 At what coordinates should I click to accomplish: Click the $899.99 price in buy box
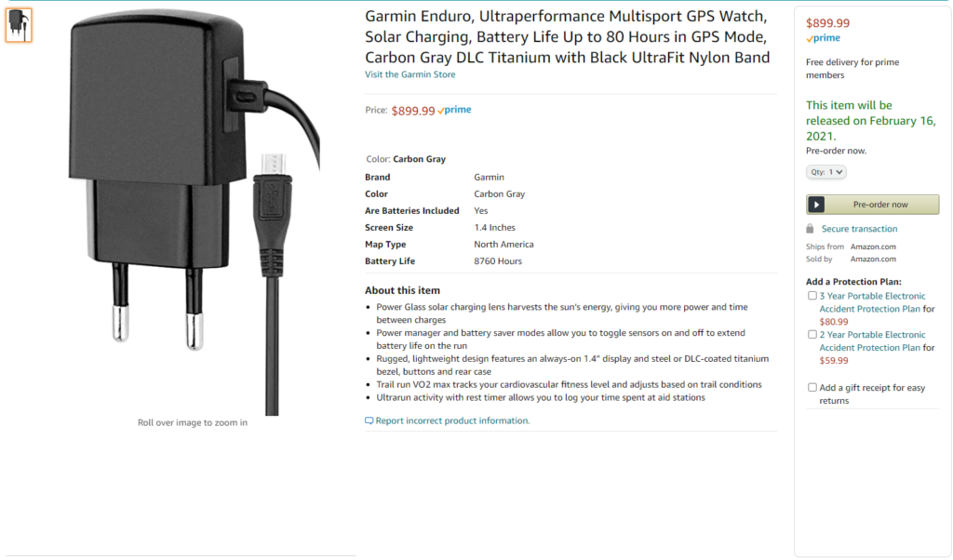pyautogui.click(x=827, y=23)
